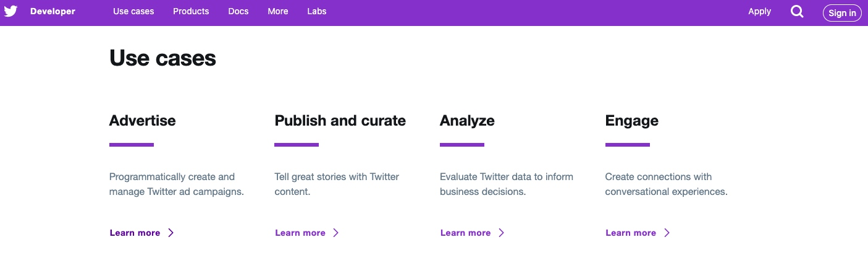This screenshot has height=263, width=868.
Task: Follow Learn more under Publish and curate
Action: coord(300,233)
